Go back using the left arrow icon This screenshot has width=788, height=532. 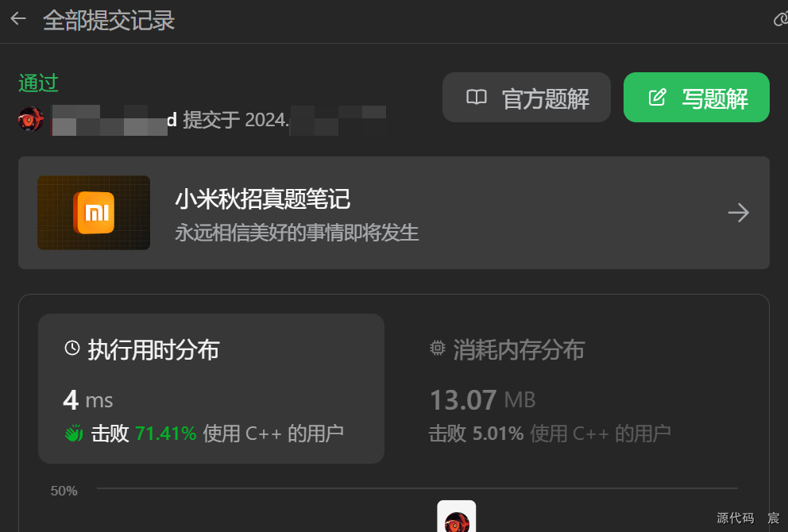18,19
